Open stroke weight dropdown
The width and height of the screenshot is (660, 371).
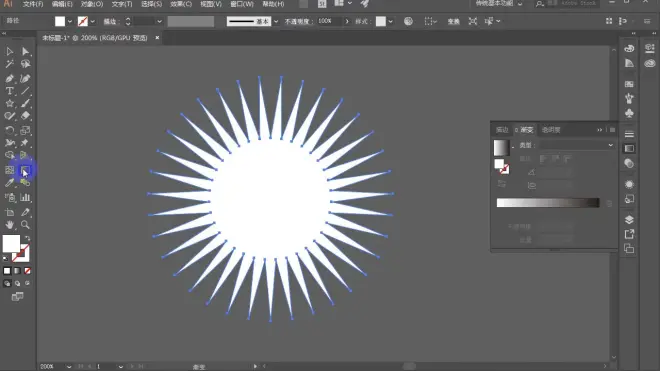[159, 21]
